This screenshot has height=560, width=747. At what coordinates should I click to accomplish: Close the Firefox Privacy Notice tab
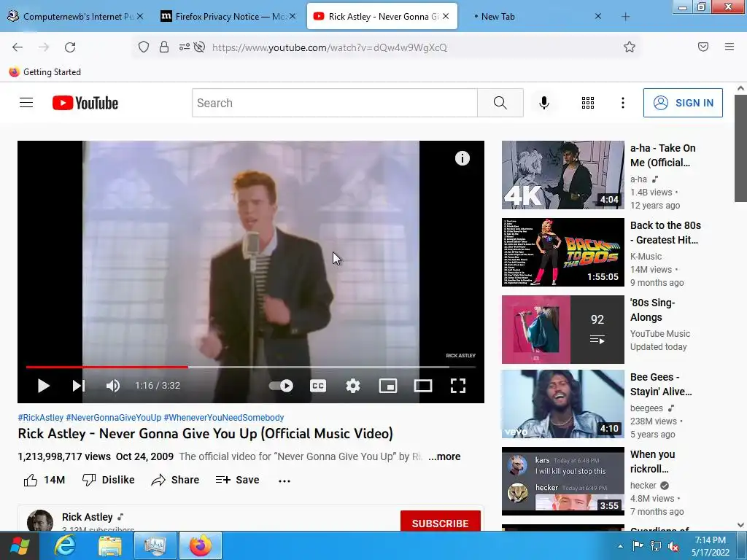click(x=293, y=16)
